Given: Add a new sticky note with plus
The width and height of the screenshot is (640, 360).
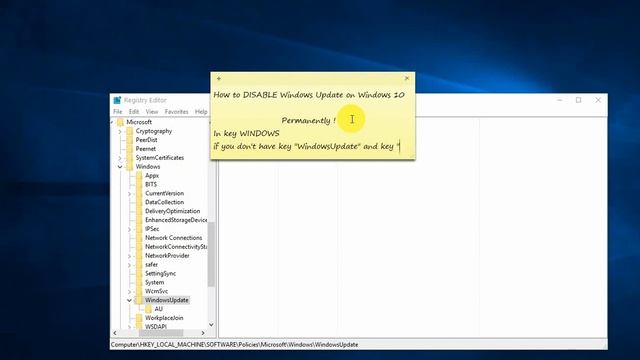Looking at the screenshot, I should click(x=219, y=78).
